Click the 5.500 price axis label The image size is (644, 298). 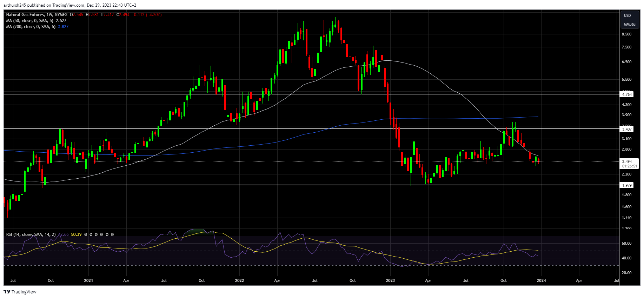(x=626, y=79)
